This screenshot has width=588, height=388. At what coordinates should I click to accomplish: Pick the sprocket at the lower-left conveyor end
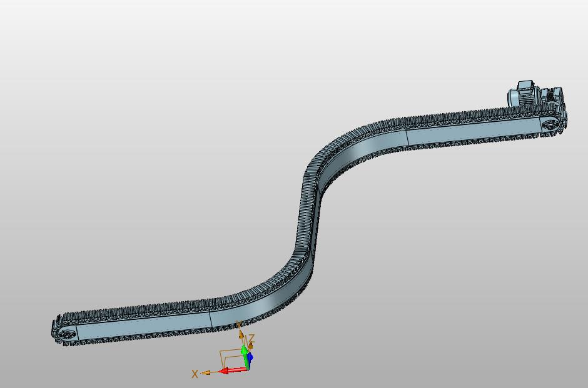(x=68, y=334)
